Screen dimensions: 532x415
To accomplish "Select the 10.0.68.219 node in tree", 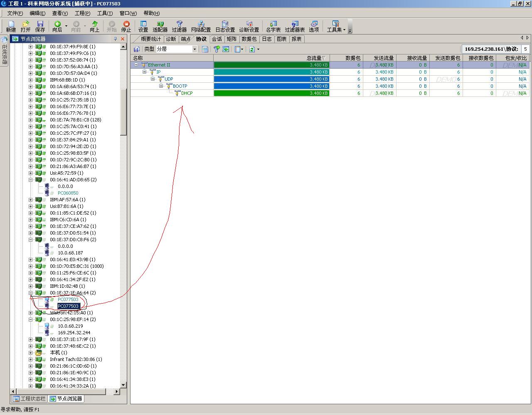I will point(70,326).
